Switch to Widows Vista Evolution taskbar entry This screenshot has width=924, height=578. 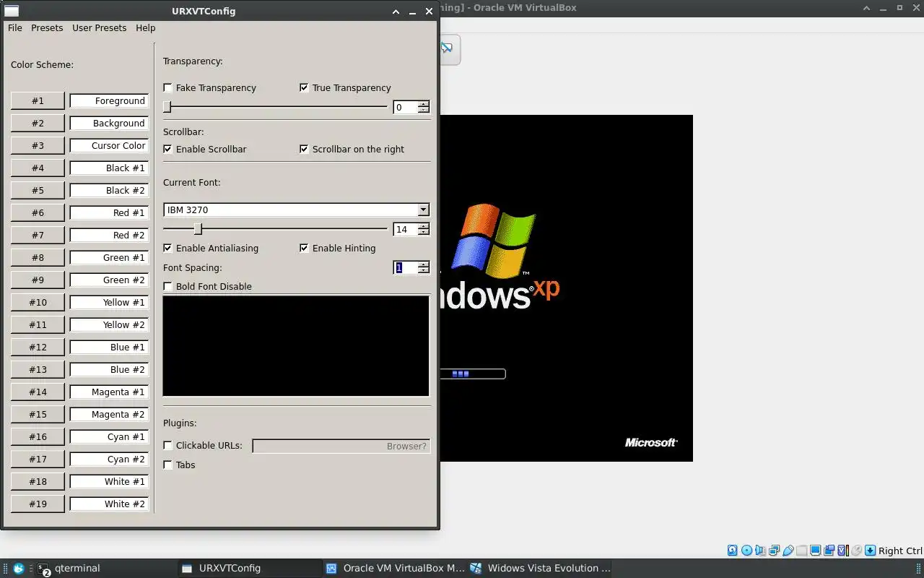(539, 569)
